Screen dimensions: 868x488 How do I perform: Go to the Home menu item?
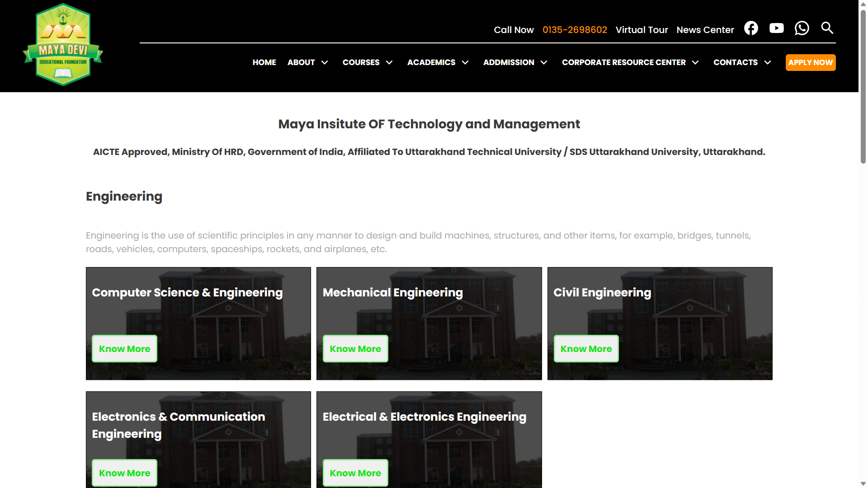click(264, 62)
